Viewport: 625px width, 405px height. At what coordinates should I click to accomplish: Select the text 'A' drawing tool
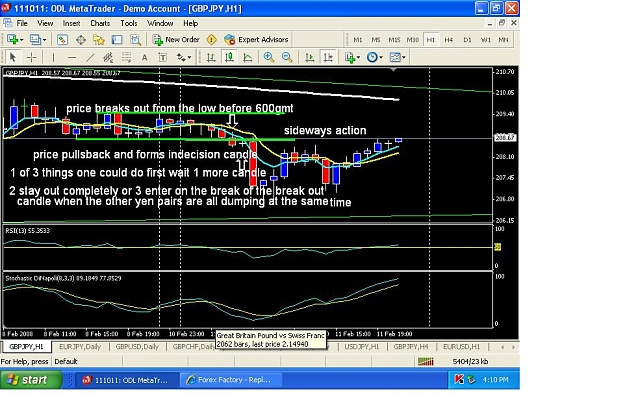click(x=144, y=57)
